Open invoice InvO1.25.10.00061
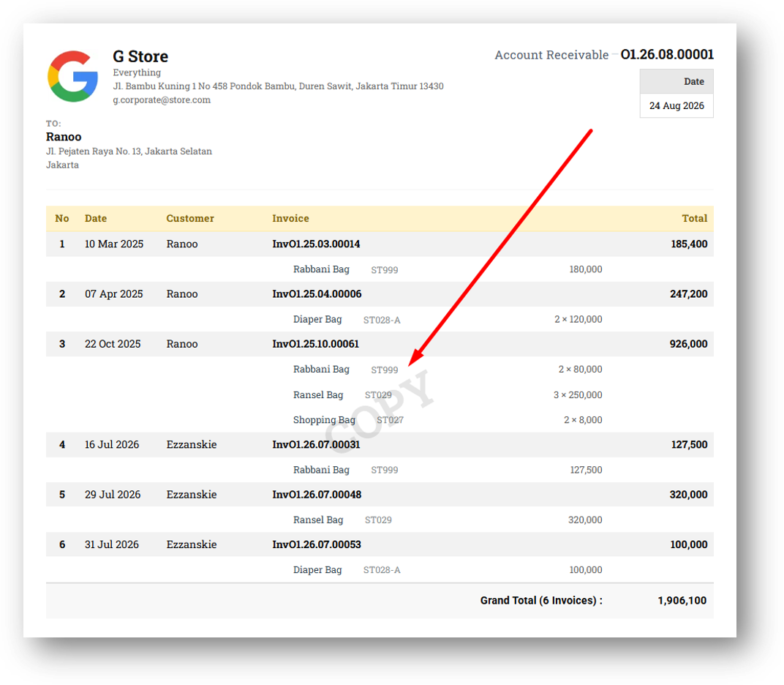 pos(315,344)
